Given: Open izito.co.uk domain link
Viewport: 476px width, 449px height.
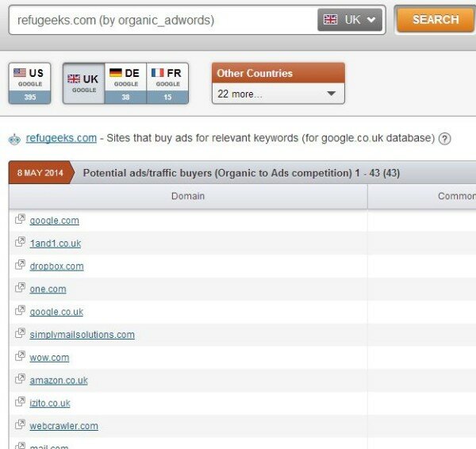Looking at the screenshot, I should point(50,403).
